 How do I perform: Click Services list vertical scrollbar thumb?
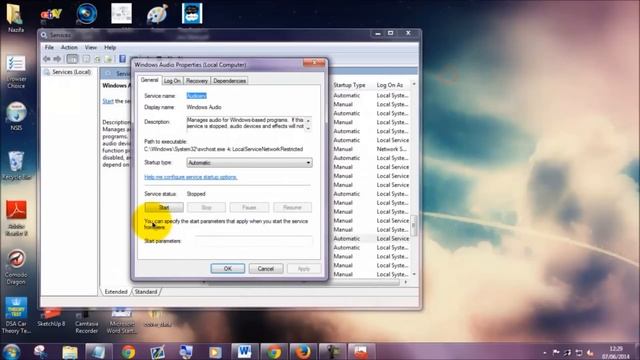coord(414,225)
